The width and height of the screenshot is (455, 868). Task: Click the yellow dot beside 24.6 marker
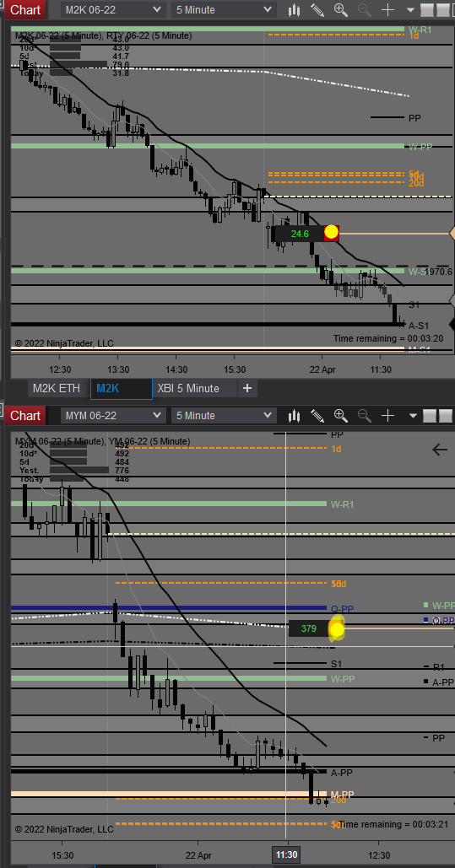click(x=331, y=233)
